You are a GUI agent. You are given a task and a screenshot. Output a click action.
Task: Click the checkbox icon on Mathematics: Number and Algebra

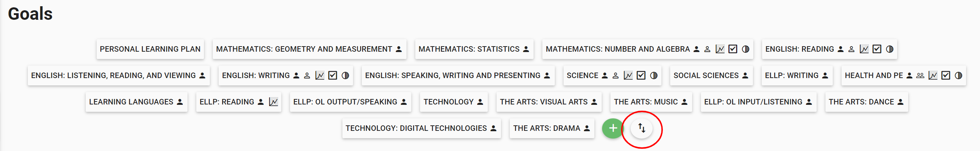click(733, 49)
